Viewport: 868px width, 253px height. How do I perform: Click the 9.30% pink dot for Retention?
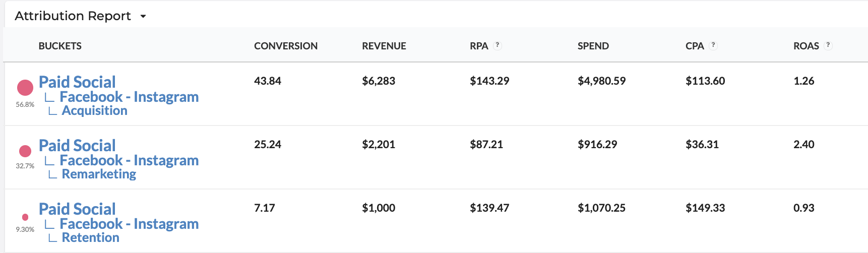pos(25,217)
